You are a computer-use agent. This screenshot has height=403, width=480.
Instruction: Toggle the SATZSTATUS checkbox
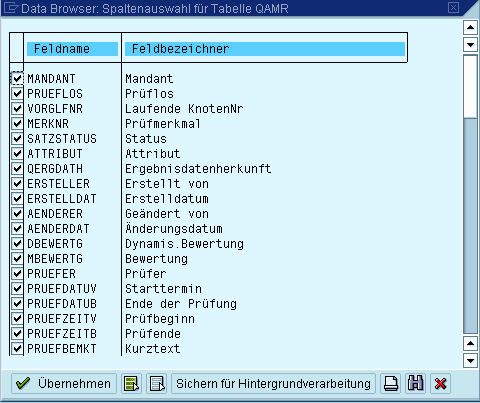(x=17, y=138)
